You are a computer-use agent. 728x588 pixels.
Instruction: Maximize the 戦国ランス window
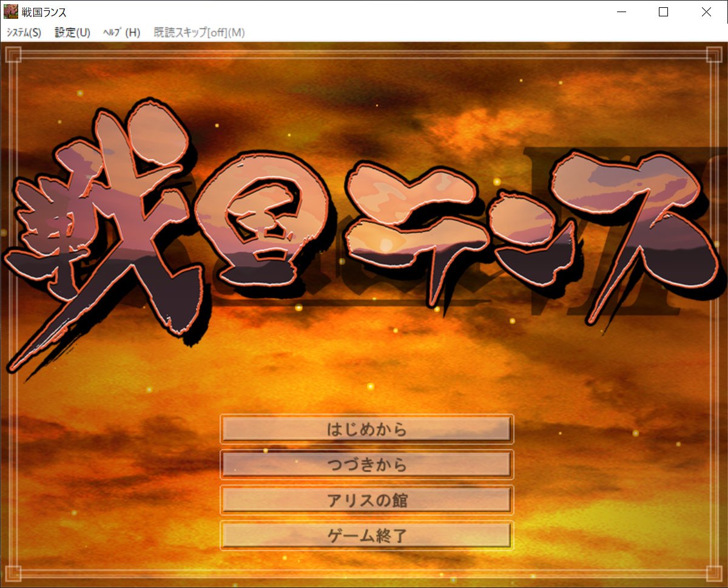tap(664, 12)
